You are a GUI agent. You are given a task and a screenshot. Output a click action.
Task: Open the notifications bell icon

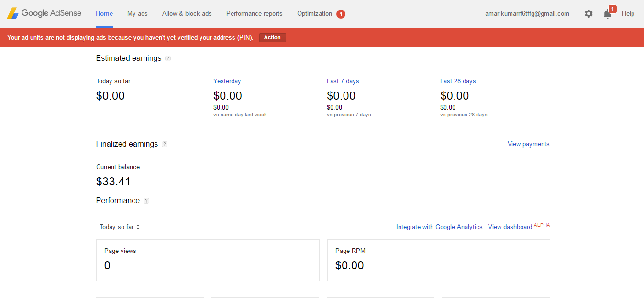pos(608,14)
